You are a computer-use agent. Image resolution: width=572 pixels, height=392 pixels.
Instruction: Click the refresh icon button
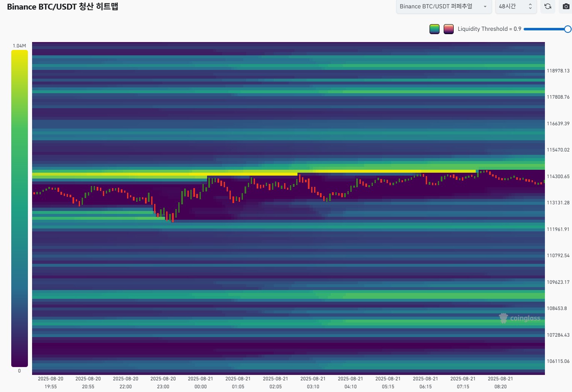[548, 7]
